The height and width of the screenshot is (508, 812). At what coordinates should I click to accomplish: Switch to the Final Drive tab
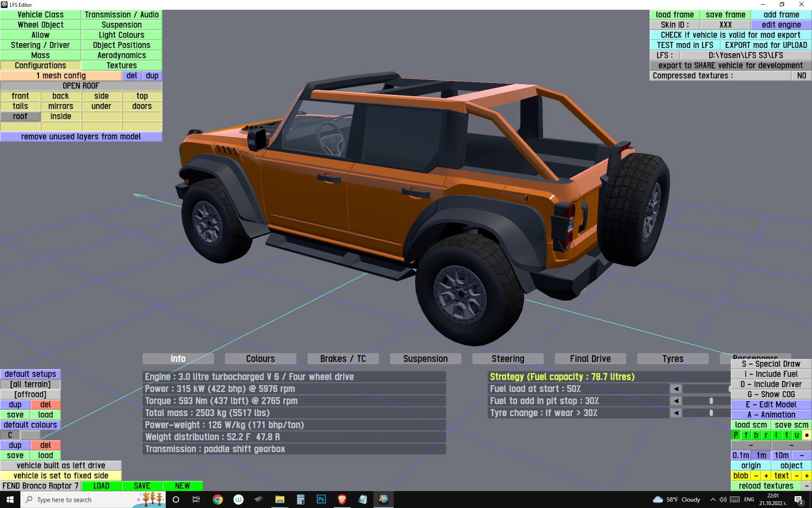tap(590, 359)
